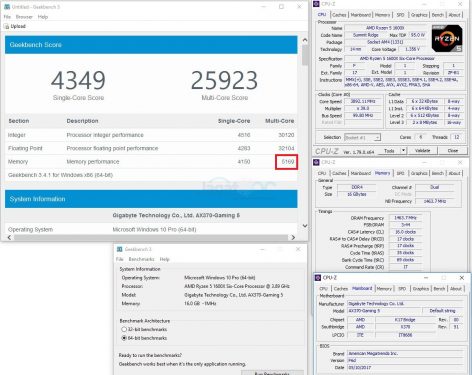Click the Core Speed value field in CPU-Z

tap(363, 101)
